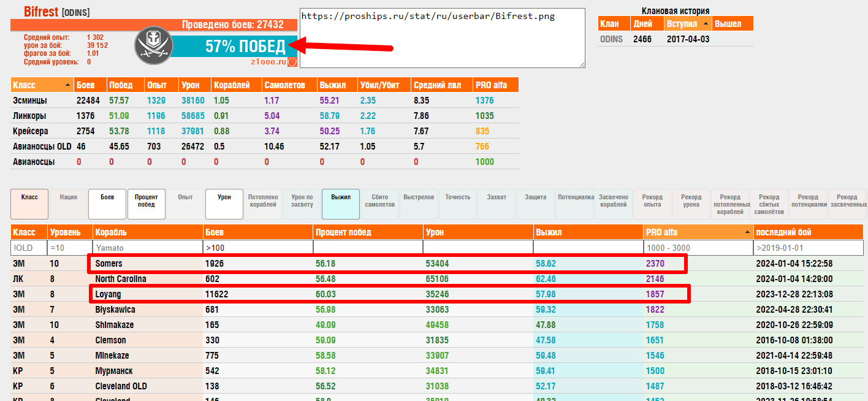This screenshot has width=868, height=401.
Task: Click the battles filter field showing >100
Action: coord(258,248)
